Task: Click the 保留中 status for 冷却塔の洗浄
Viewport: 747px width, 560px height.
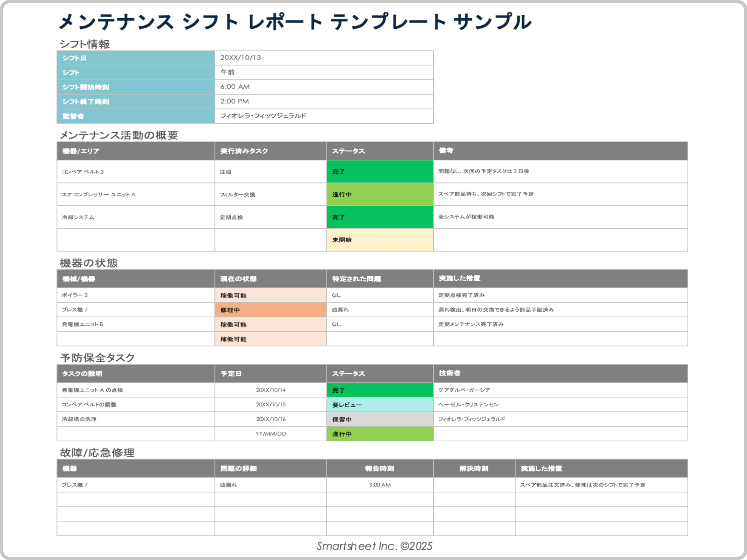Action: click(379, 419)
